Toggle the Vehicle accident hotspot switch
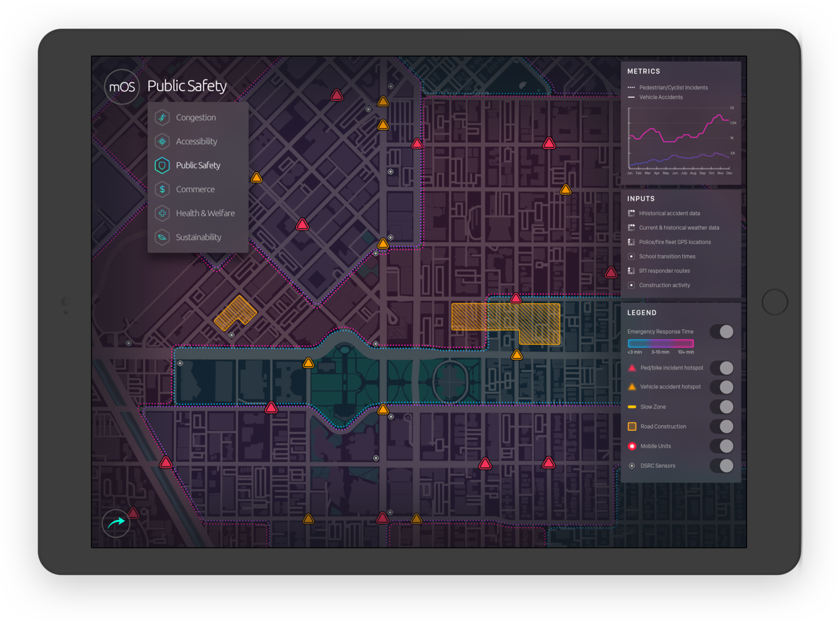This screenshot has width=840, height=623. (x=722, y=387)
